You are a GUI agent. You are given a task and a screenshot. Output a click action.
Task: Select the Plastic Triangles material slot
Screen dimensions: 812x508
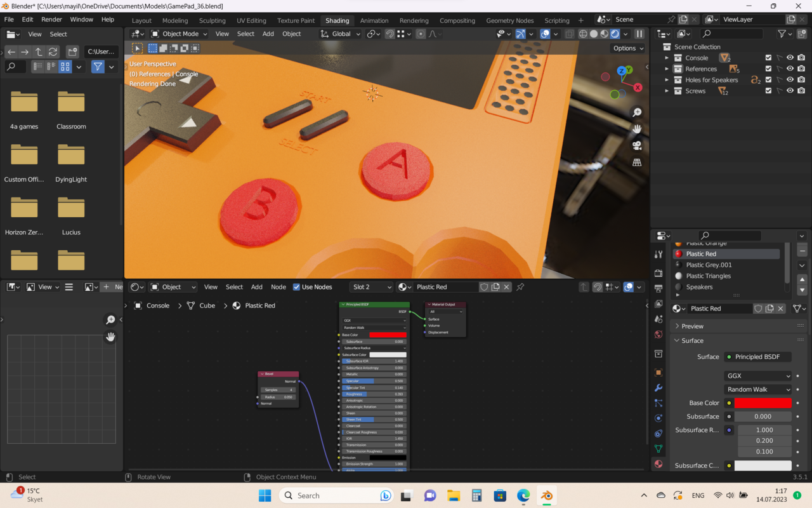(708, 276)
